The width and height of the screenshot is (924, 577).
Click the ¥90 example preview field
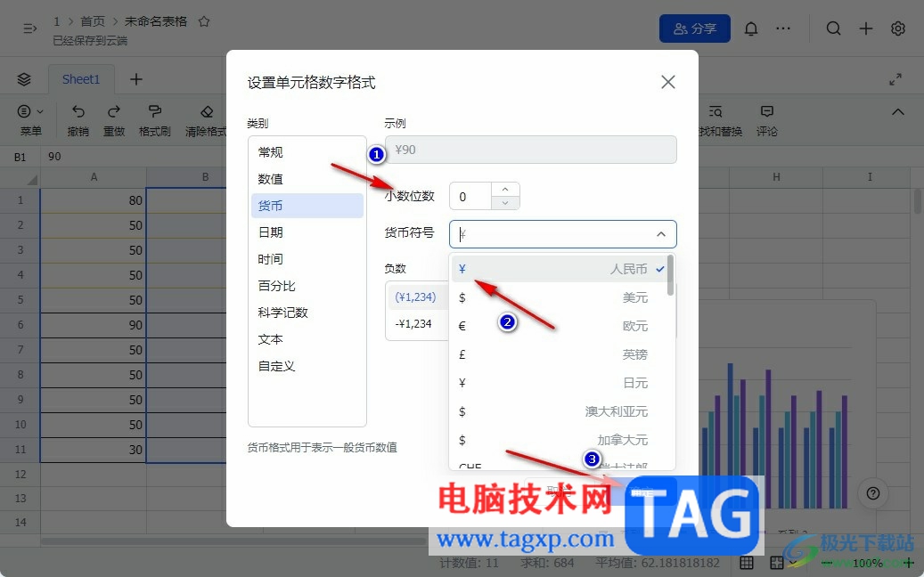pos(530,150)
